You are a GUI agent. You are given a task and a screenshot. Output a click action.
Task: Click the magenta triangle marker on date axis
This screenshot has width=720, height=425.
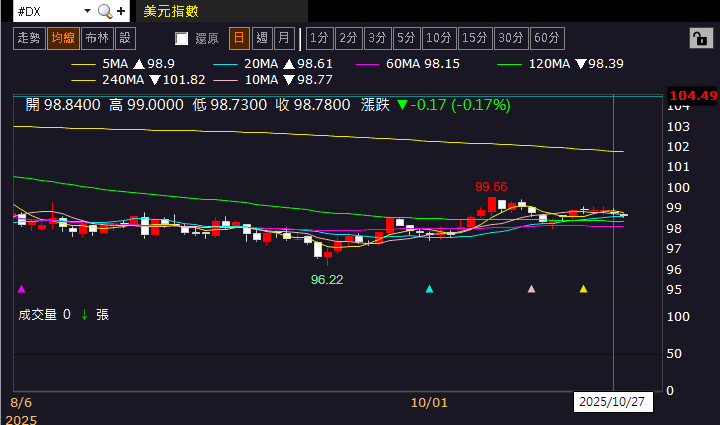point(21,289)
